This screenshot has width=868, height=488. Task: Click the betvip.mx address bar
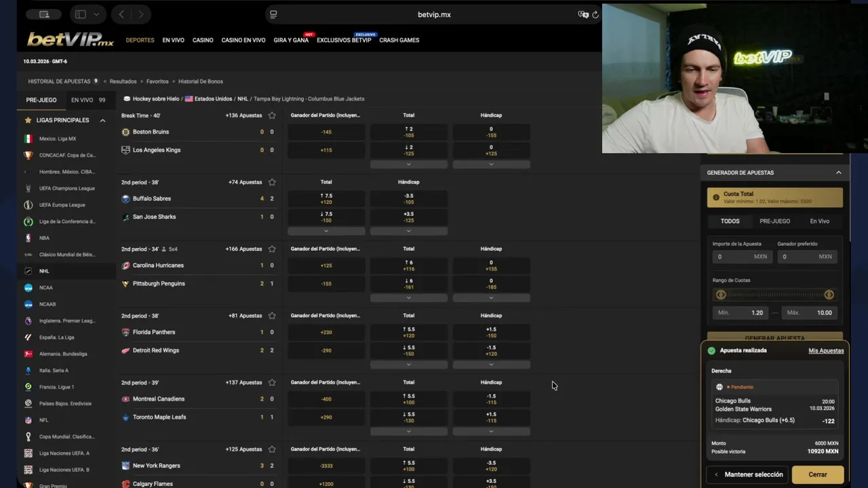tap(434, 14)
